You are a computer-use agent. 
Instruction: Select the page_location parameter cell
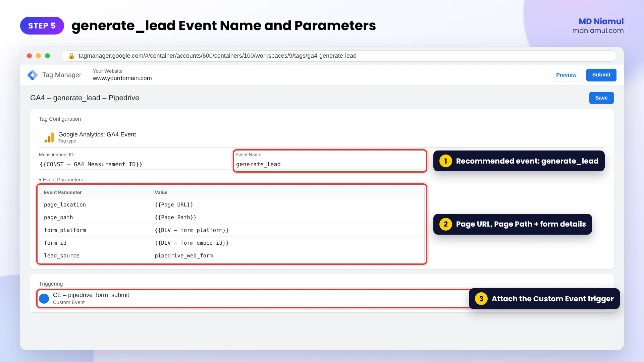[65, 205]
